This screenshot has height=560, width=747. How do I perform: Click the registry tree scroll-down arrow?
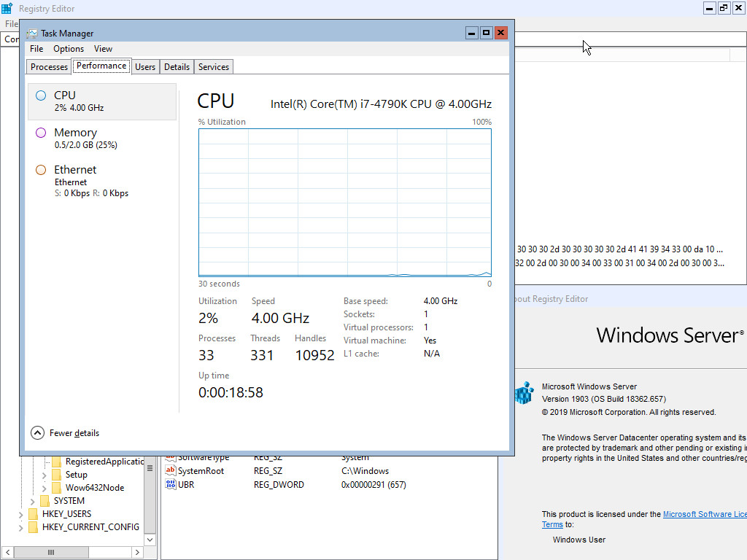click(150, 540)
